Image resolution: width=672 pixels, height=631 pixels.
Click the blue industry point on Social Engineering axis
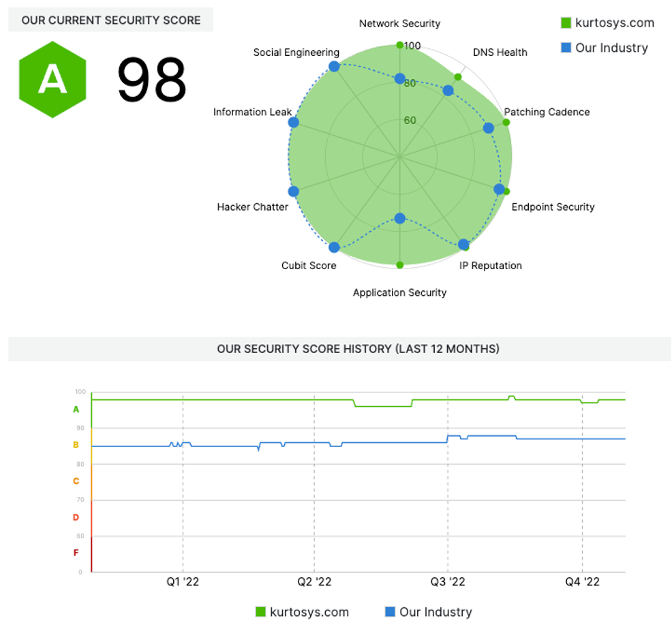click(x=334, y=66)
